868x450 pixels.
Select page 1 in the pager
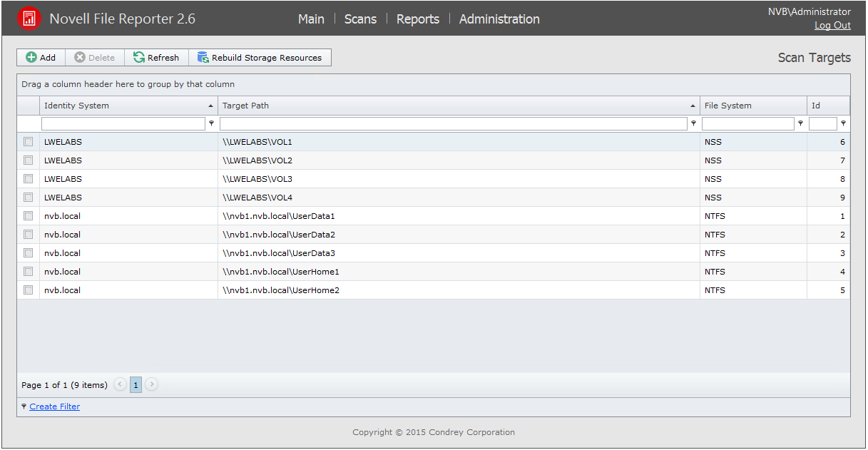(x=136, y=385)
